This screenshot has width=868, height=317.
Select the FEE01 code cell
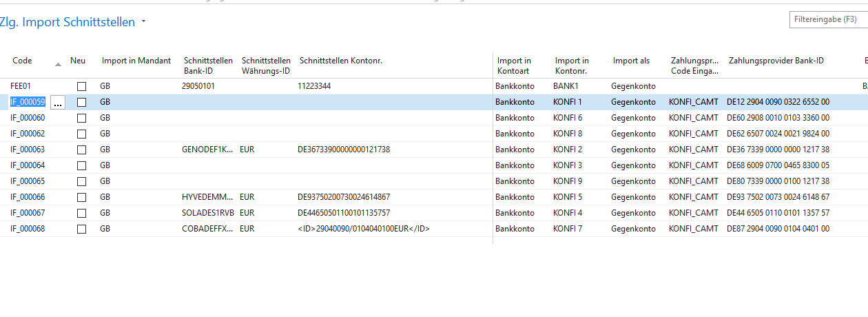[x=21, y=86]
